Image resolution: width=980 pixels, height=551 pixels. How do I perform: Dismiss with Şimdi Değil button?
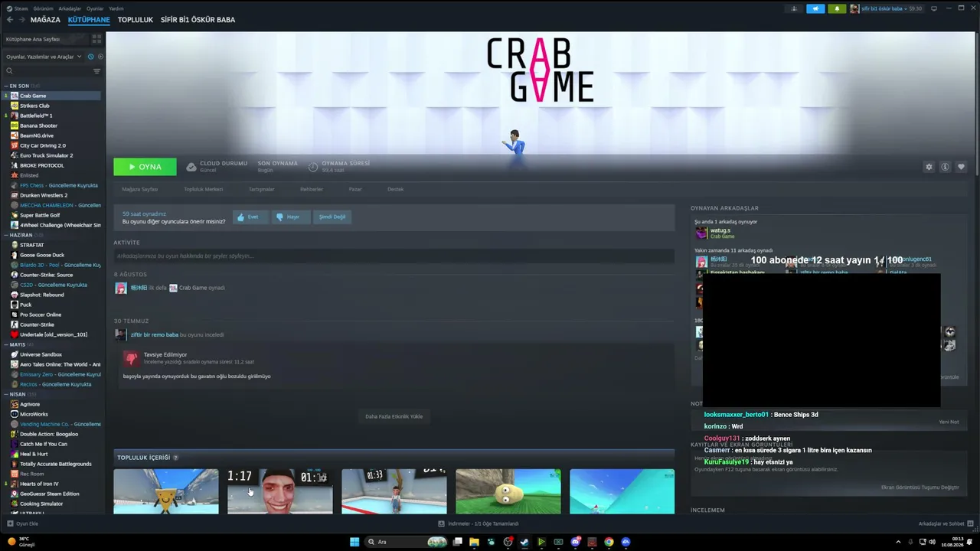332,217
